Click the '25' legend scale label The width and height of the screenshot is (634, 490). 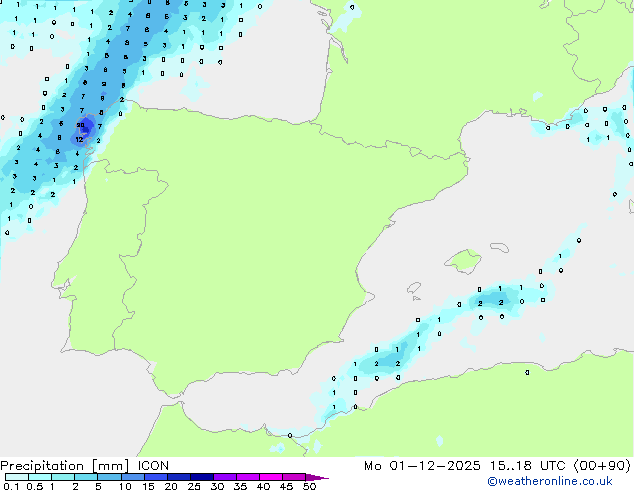click(x=194, y=486)
